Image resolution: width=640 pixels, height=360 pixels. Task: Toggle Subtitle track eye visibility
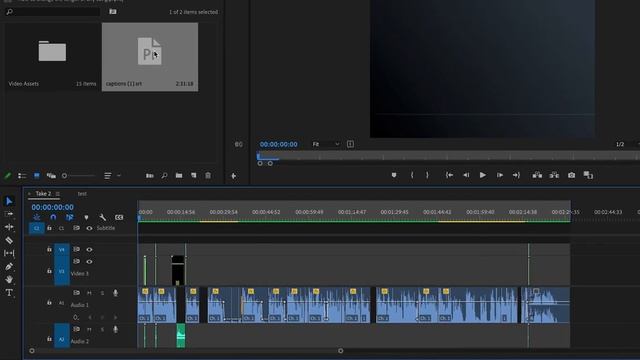tap(89, 228)
